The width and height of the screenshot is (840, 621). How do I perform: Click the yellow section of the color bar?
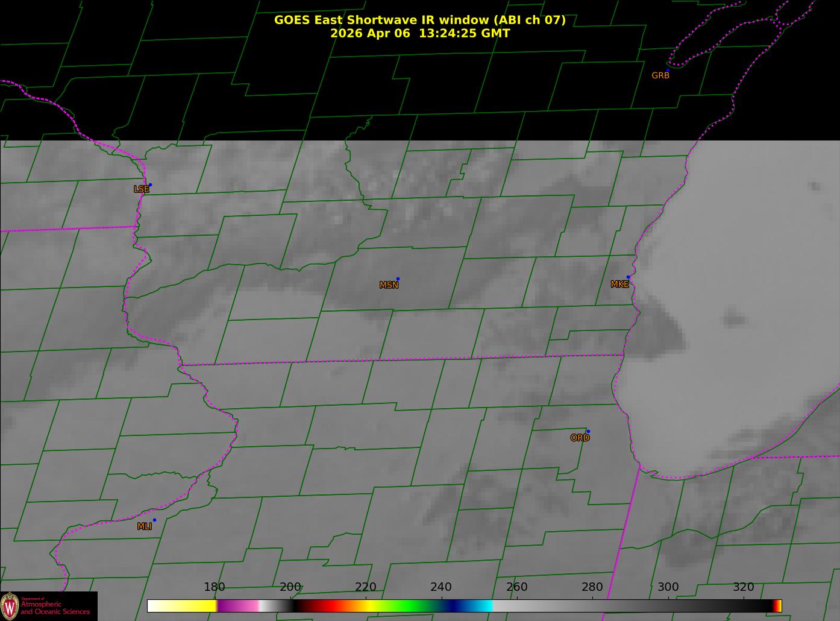pyautogui.click(x=193, y=605)
